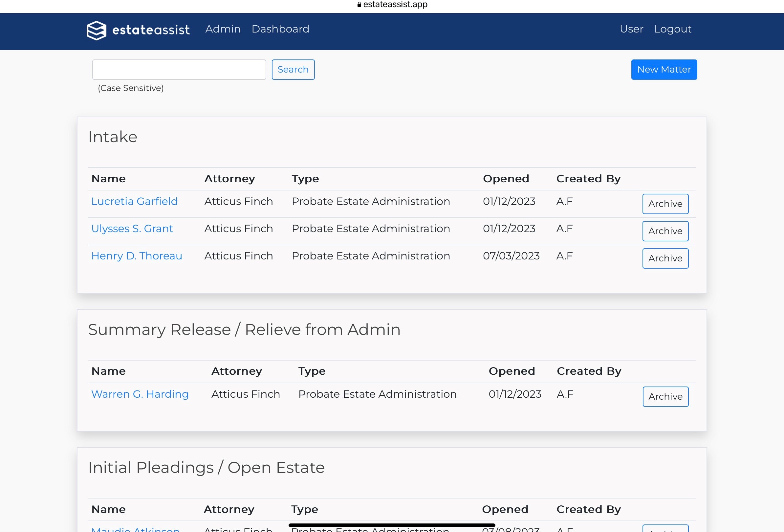The width and height of the screenshot is (784, 532).
Task: Open the User nav link
Action: coord(632,29)
